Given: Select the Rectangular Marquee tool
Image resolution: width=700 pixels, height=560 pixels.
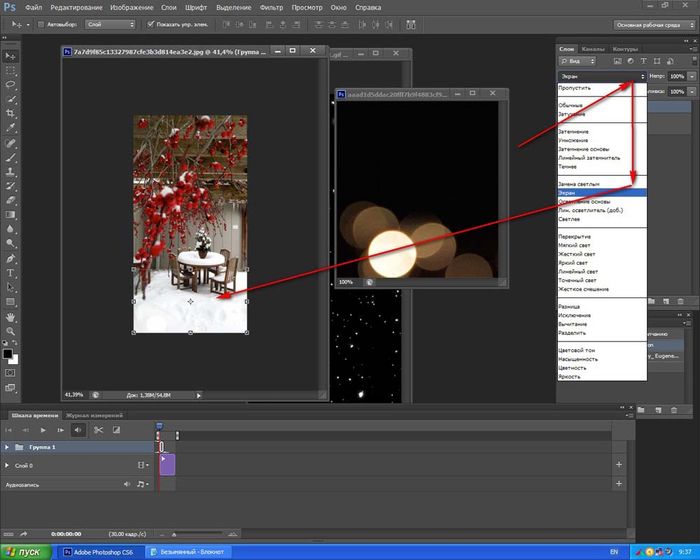Looking at the screenshot, I should (x=10, y=71).
